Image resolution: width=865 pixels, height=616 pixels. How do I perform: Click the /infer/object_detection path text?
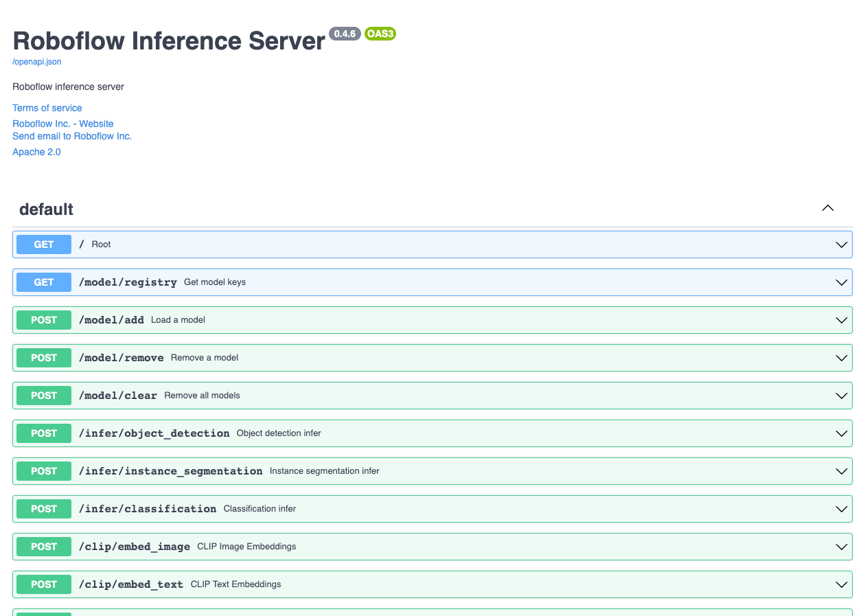click(154, 433)
